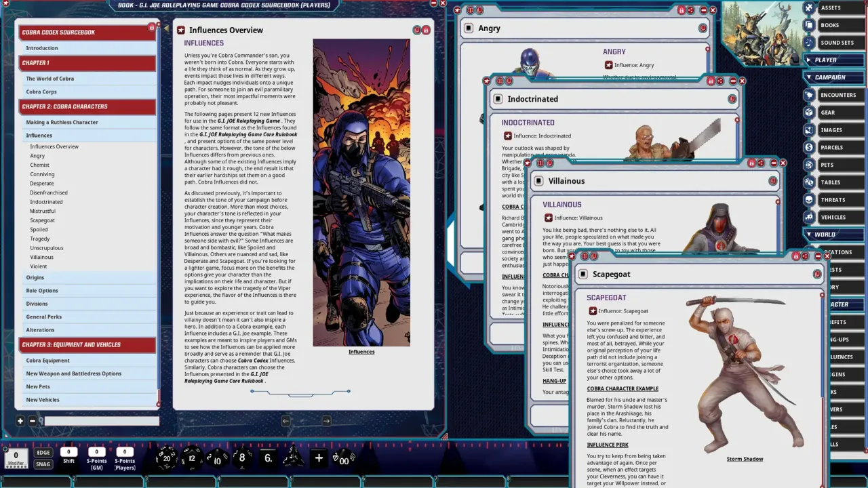This screenshot has height=488, width=868.
Task: Open the Storm Shadow image caption link
Action: (x=745, y=459)
